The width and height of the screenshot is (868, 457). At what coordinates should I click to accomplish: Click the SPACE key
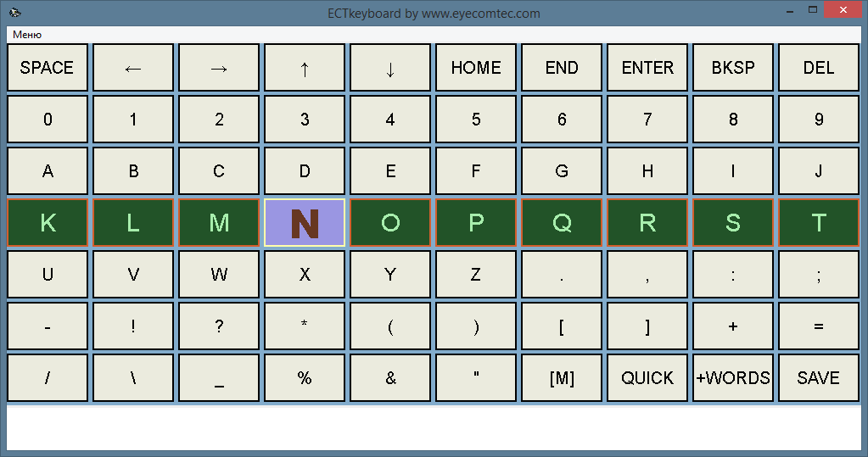(x=48, y=68)
